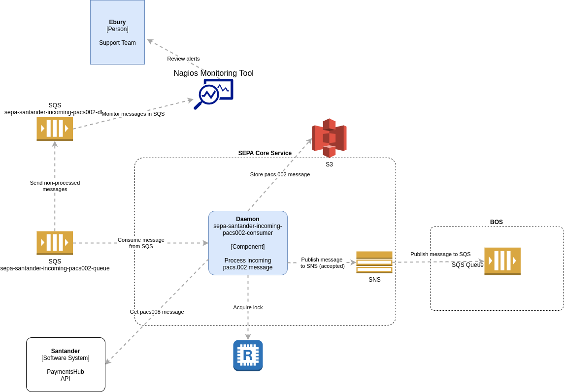Select the sepa-santander-incoming-pacs002-queue SQS icon
This screenshot has width=564, height=392.
coord(55,243)
